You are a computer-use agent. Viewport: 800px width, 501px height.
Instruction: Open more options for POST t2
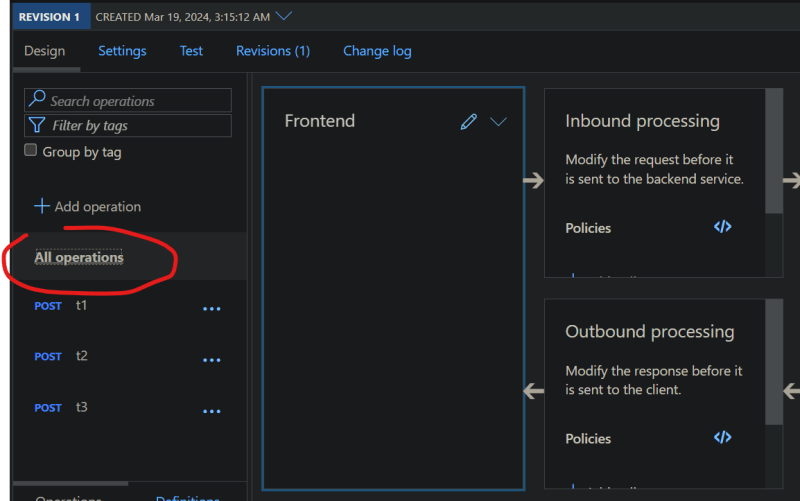(212, 360)
